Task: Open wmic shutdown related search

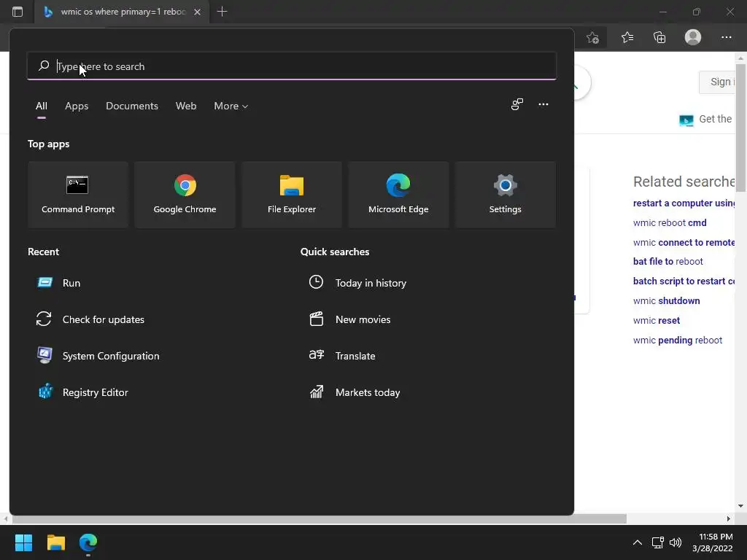Action: [x=666, y=301]
